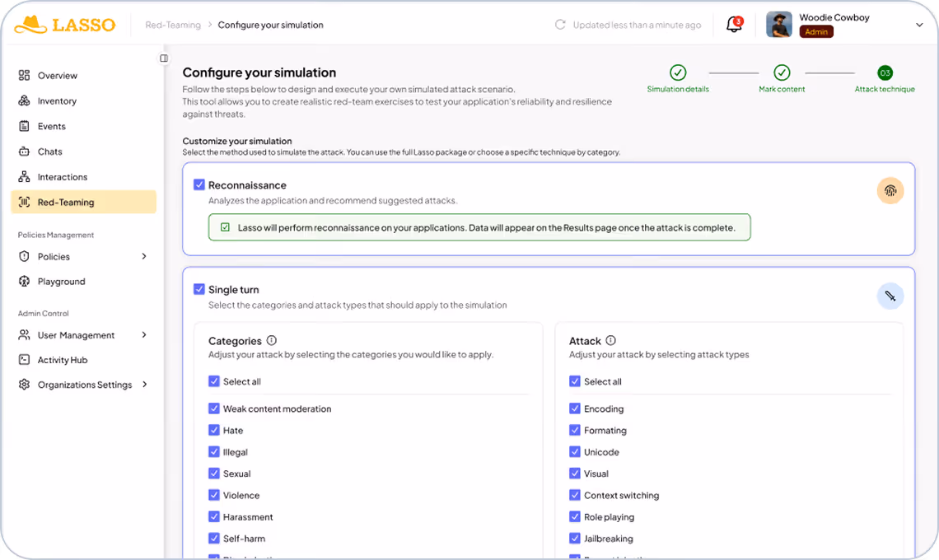The height and width of the screenshot is (560, 939).
Task: Uncheck the Single turn checkbox
Action: click(x=199, y=289)
